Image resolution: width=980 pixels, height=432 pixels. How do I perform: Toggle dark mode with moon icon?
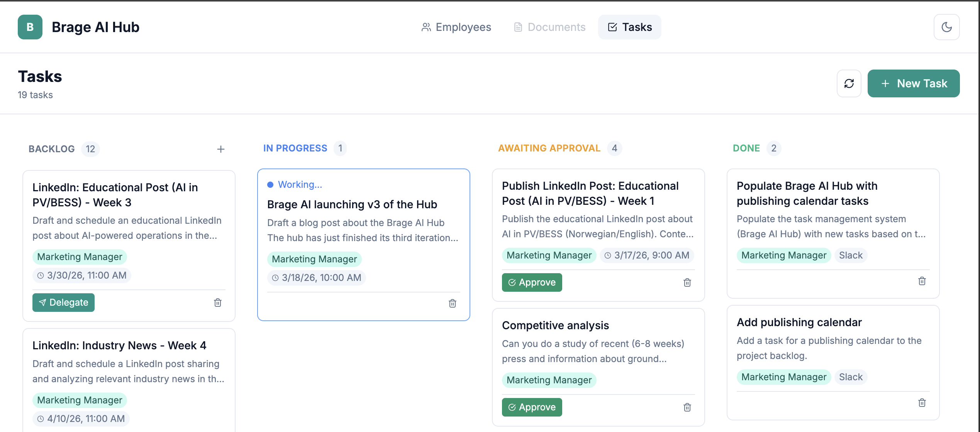point(946,27)
